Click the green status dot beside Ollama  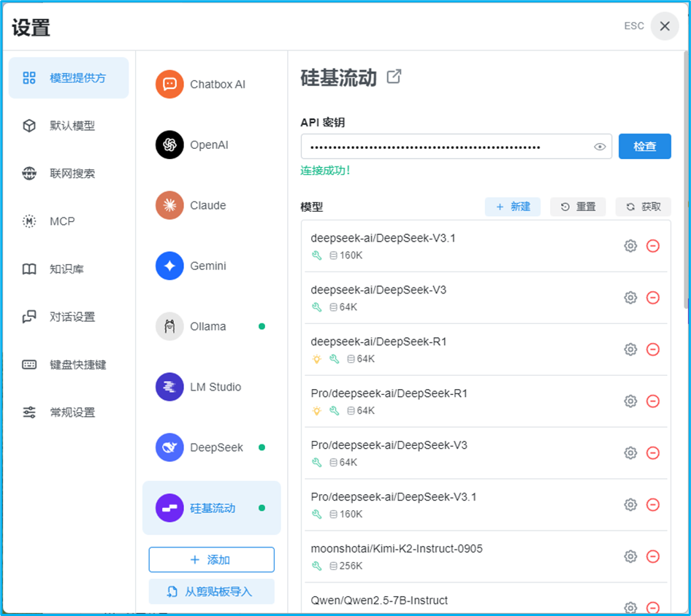[x=261, y=326]
